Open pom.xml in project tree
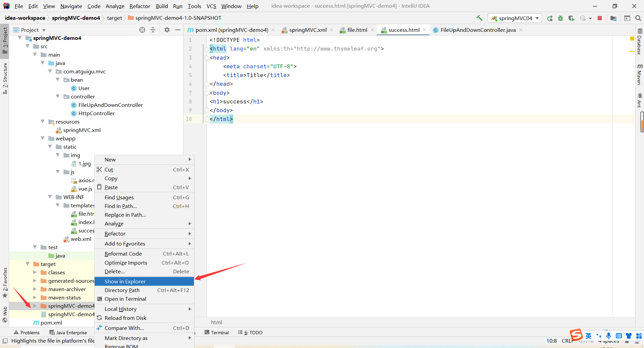Viewport: 644px width, 348px height. pyautogui.click(x=51, y=323)
